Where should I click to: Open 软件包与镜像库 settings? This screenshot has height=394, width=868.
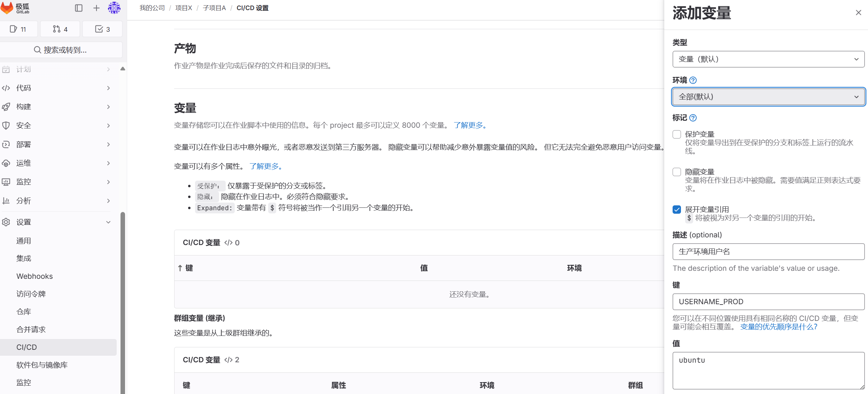coord(42,365)
